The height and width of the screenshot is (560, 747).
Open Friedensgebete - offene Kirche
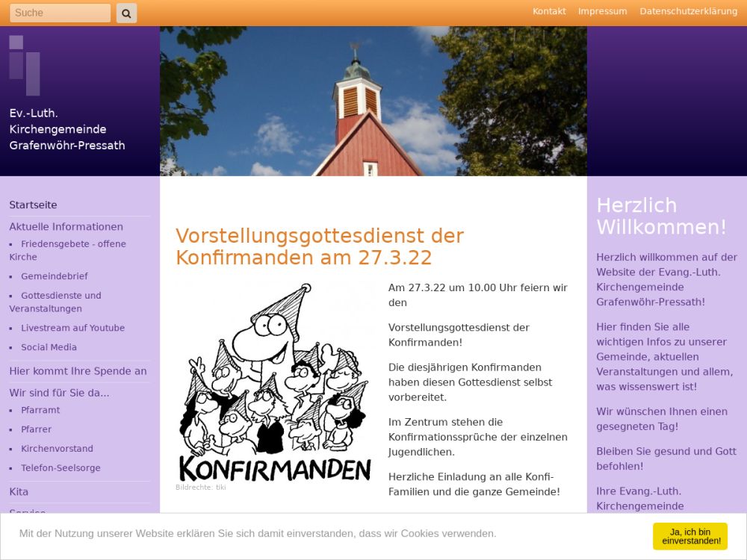pos(72,244)
